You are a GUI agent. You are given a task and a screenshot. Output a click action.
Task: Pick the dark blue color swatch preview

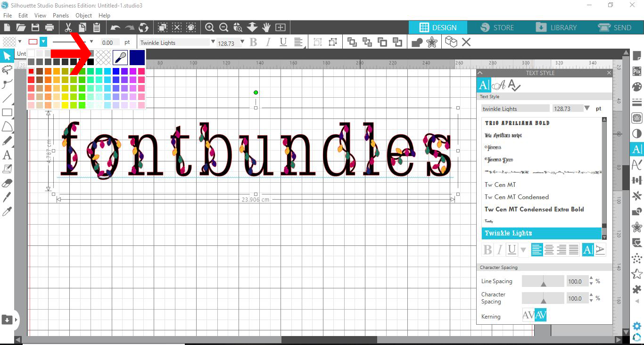[137, 58]
